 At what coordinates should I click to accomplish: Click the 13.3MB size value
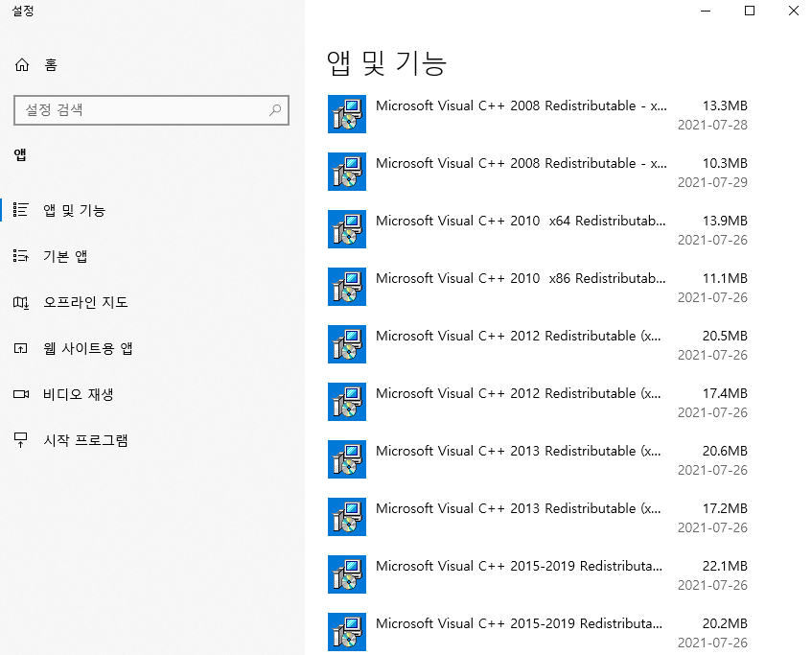pyautogui.click(x=725, y=105)
